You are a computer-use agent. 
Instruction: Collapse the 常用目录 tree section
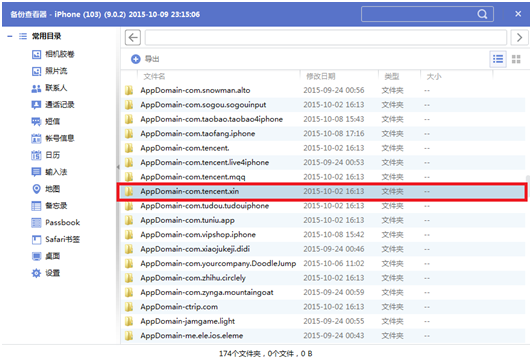tap(10, 36)
